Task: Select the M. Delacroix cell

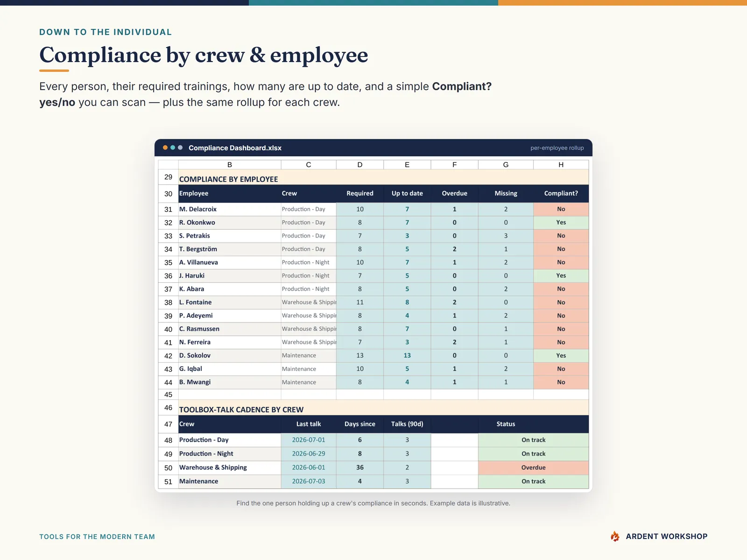Action: click(x=230, y=209)
